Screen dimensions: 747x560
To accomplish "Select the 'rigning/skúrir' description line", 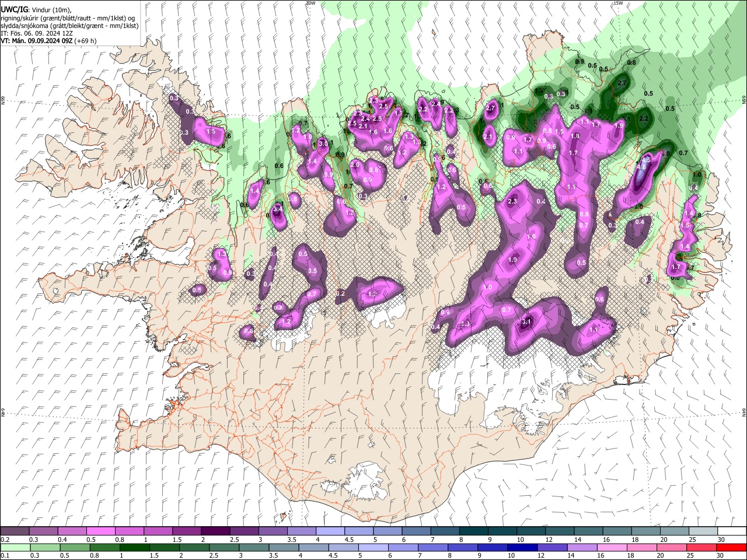I will point(69,17).
